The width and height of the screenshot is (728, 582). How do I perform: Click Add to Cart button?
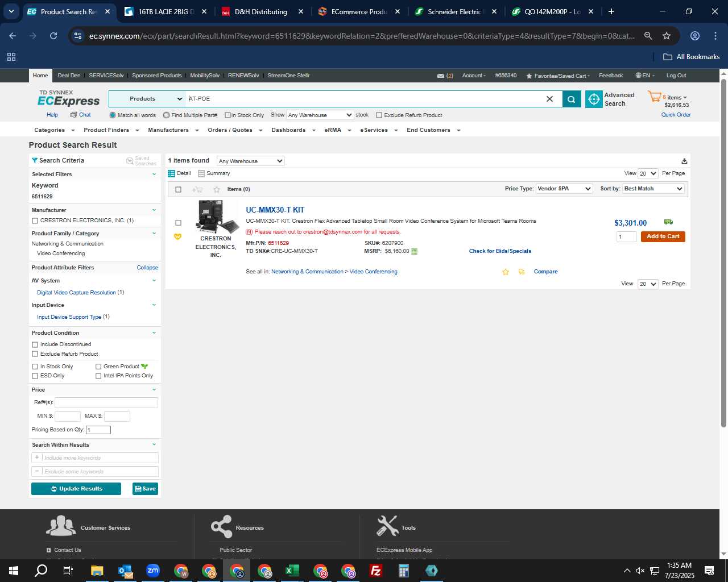tap(663, 236)
